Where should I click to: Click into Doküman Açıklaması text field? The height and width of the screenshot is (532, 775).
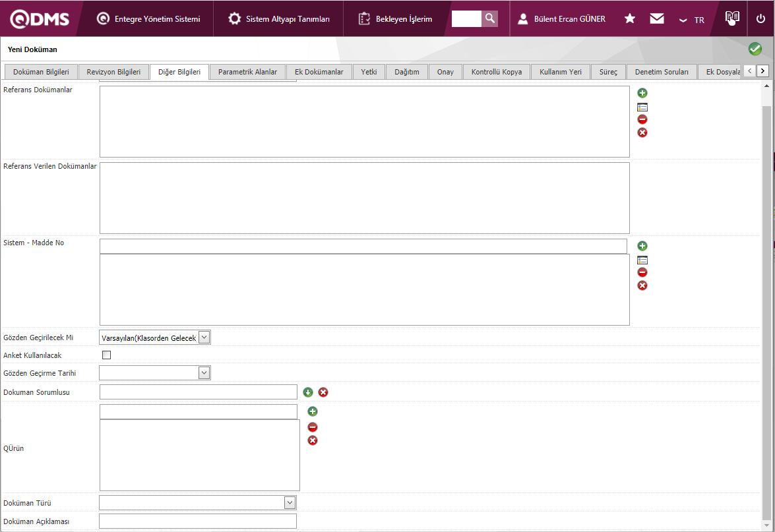tap(198, 521)
